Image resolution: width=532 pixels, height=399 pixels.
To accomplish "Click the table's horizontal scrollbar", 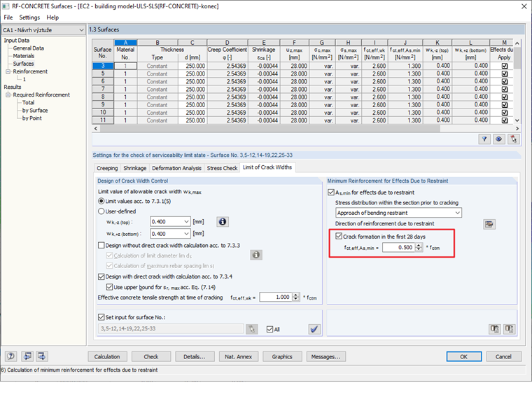I will 269,129.
